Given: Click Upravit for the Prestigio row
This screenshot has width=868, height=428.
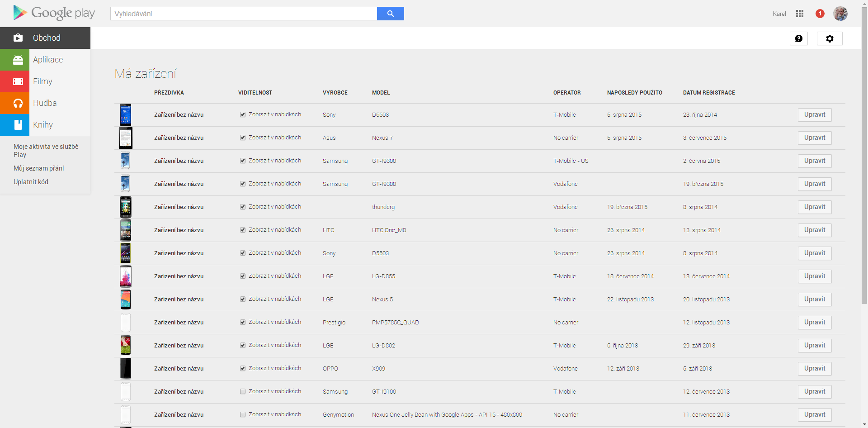Looking at the screenshot, I should [815, 323].
